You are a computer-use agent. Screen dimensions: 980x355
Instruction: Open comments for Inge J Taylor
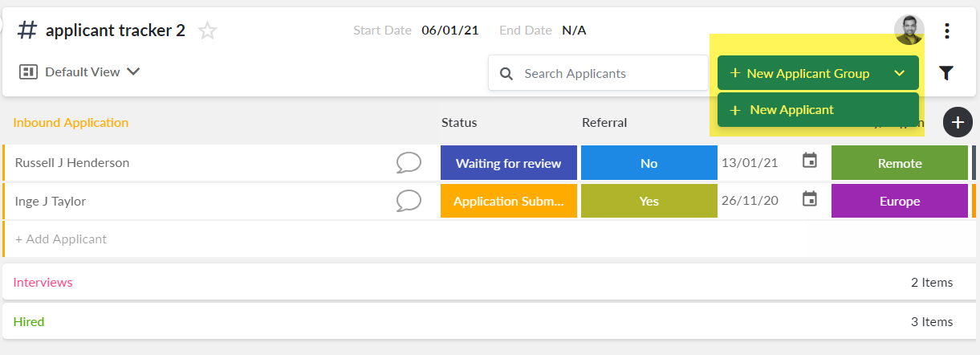pos(409,201)
